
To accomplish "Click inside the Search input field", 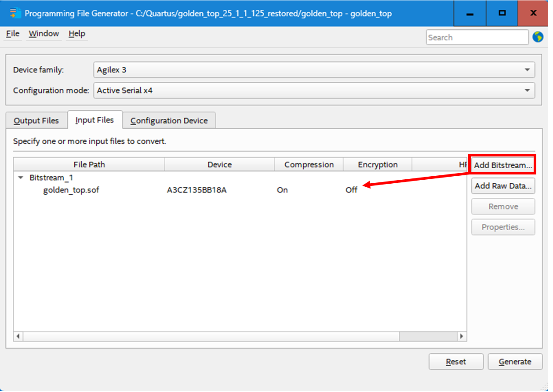I will 477,37.
